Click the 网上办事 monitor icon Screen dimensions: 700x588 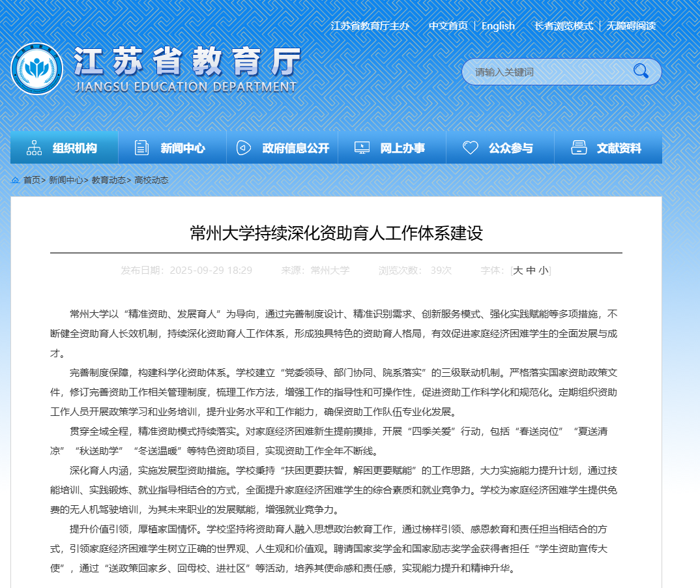pyautogui.click(x=362, y=148)
